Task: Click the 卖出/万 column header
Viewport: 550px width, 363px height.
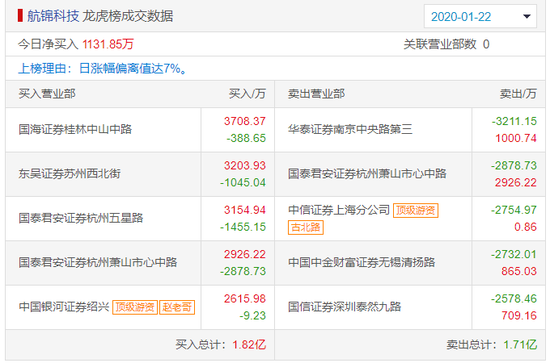Action: pyautogui.click(x=518, y=94)
